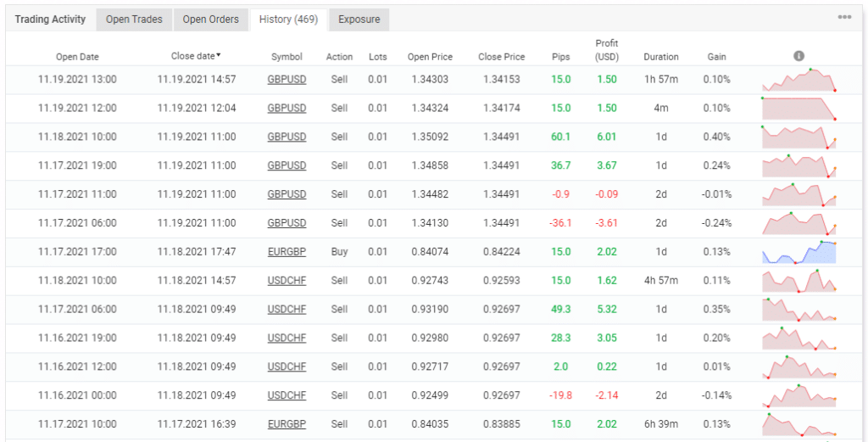Sort by Close date column arrow
The width and height of the screenshot is (868, 442).
(x=219, y=56)
